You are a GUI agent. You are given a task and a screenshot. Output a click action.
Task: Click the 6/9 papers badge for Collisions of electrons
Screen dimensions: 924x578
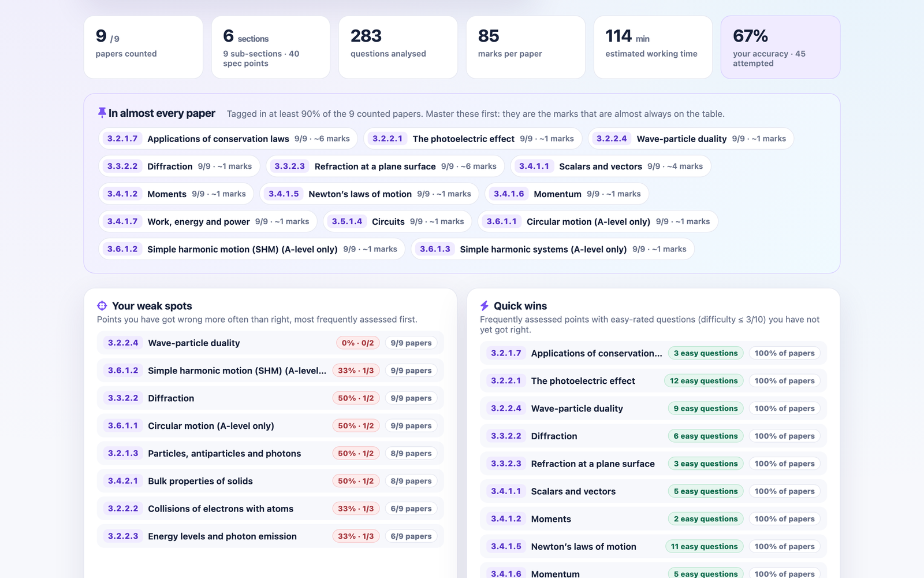click(411, 509)
